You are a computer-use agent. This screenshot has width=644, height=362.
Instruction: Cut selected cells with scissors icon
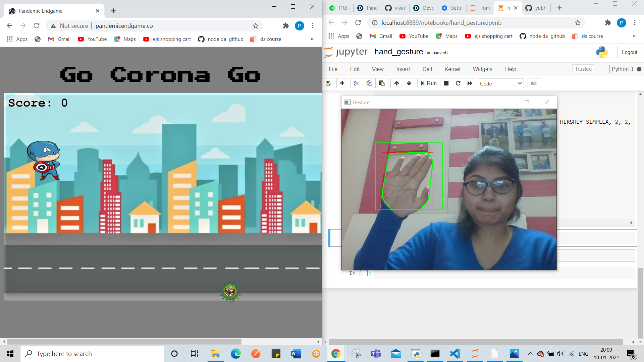click(x=357, y=83)
